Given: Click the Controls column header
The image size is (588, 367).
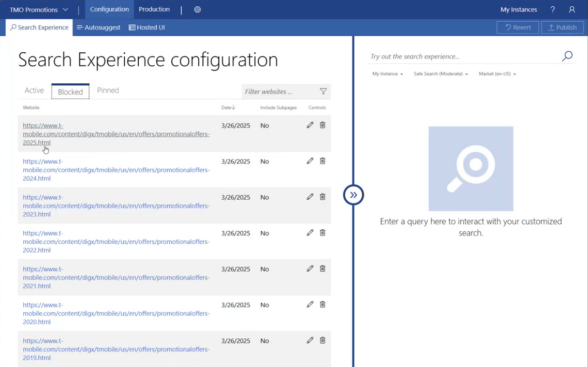Looking at the screenshot, I should 317,108.
